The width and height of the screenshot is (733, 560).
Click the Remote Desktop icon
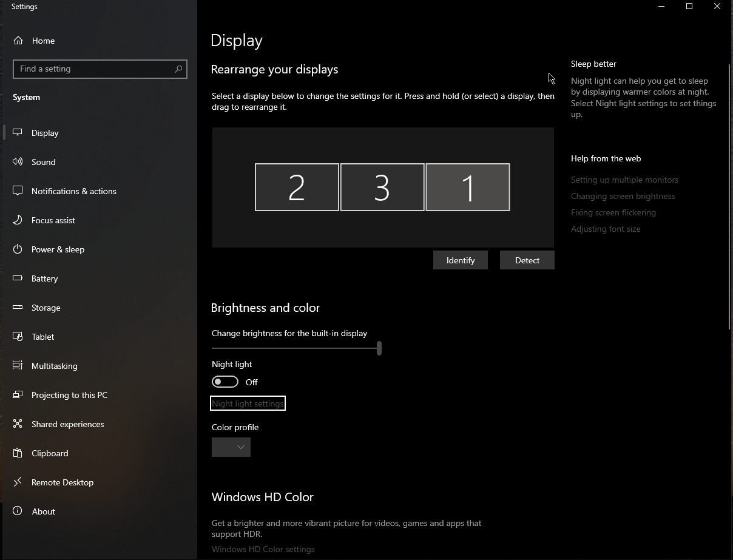(18, 482)
